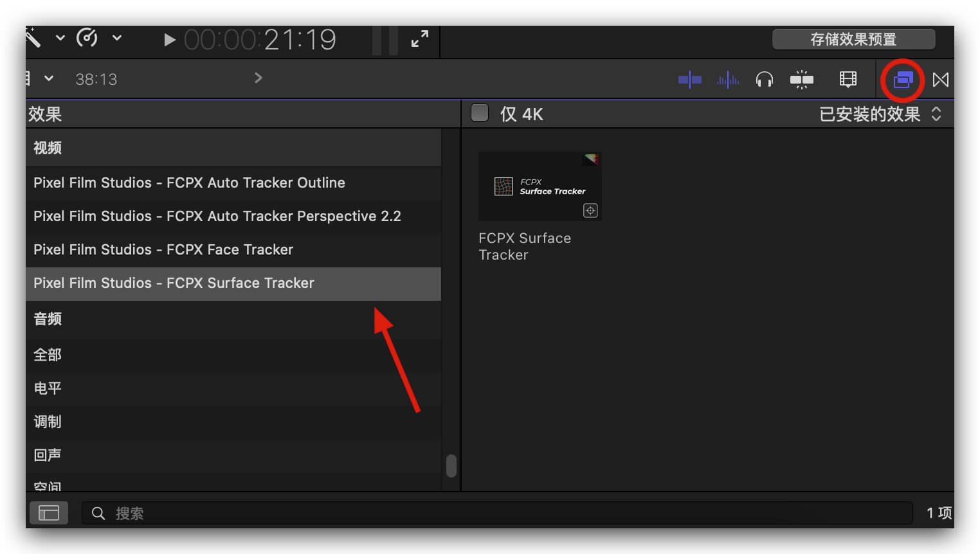The height and width of the screenshot is (554, 980).
Task: Open the Transitions browser bowtie icon
Action: coord(941,80)
